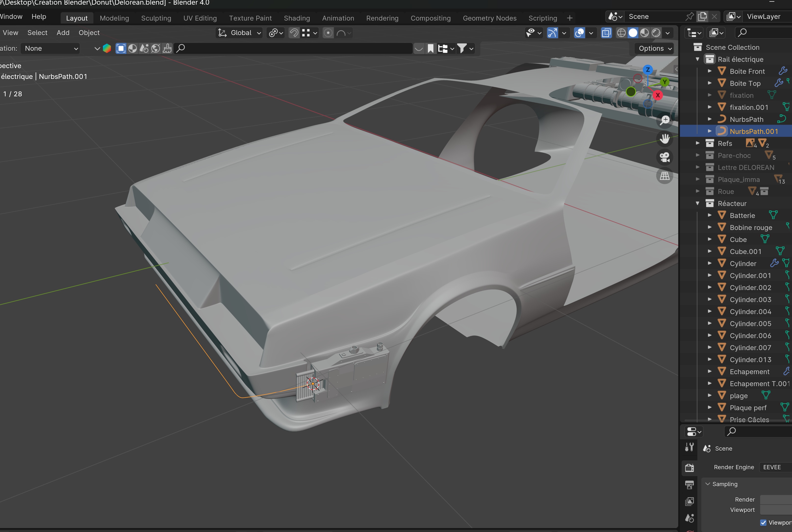Open the viewport Object menu
792x532 pixels.
[x=89, y=33]
